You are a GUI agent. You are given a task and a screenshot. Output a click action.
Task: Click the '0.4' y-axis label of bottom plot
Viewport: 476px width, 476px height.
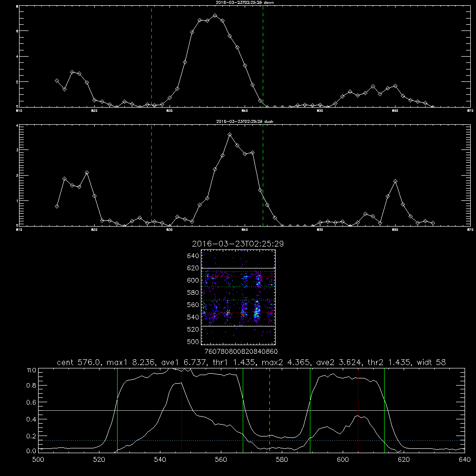click(x=31, y=419)
